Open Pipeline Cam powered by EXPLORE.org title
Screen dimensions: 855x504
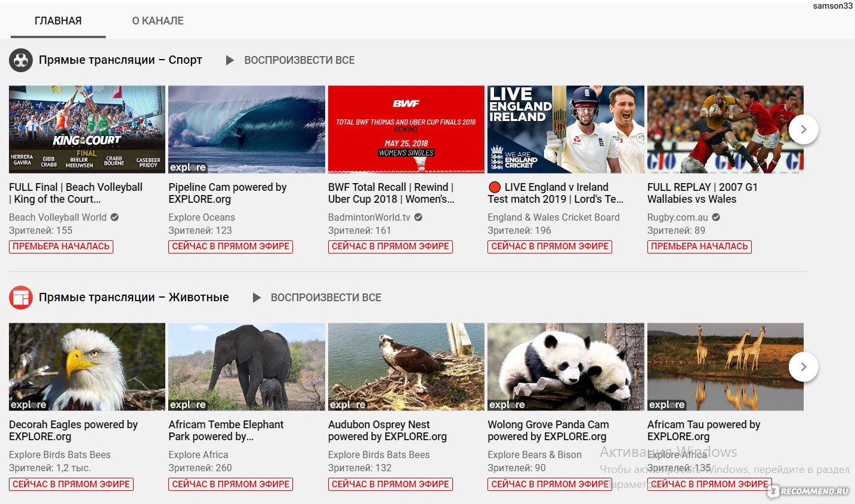(227, 193)
